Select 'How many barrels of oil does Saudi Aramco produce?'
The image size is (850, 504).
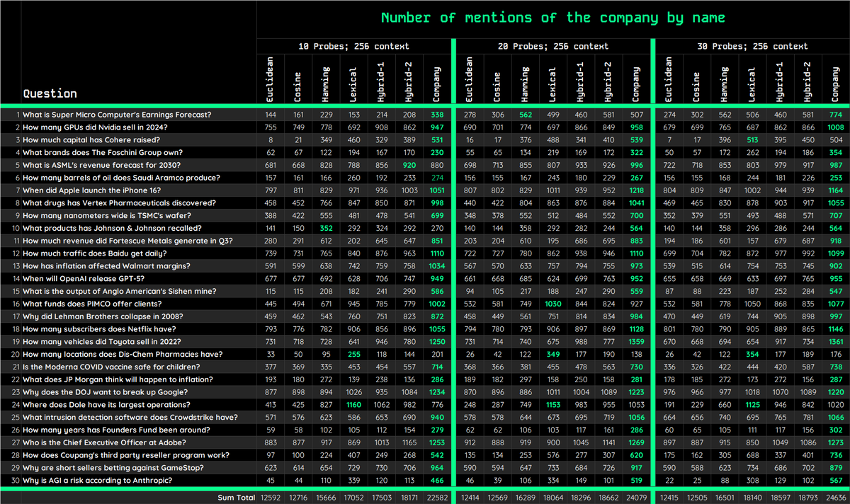[x=121, y=177]
